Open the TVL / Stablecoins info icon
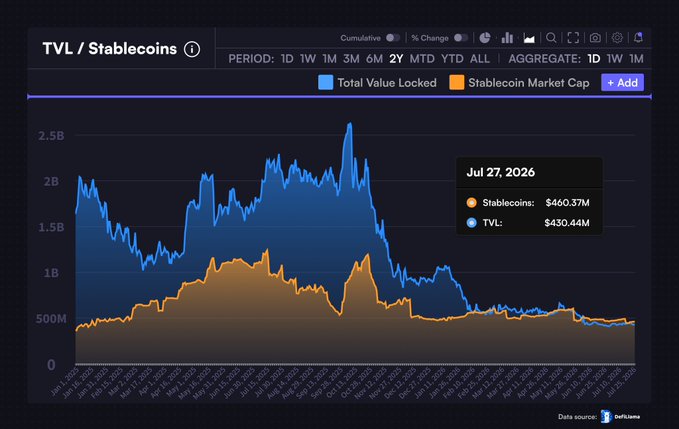This screenshot has width=679, height=429. (192, 49)
